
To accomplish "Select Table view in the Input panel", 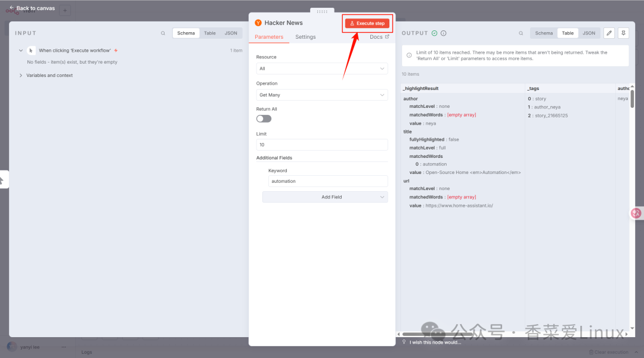I will point(210,33).
